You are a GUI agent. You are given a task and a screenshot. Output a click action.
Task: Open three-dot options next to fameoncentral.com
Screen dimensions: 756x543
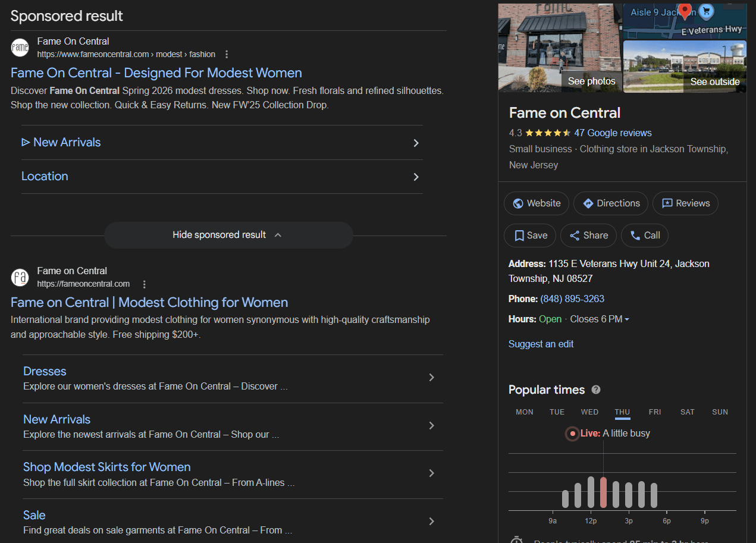pyautogui.click(x=144, y=284)
